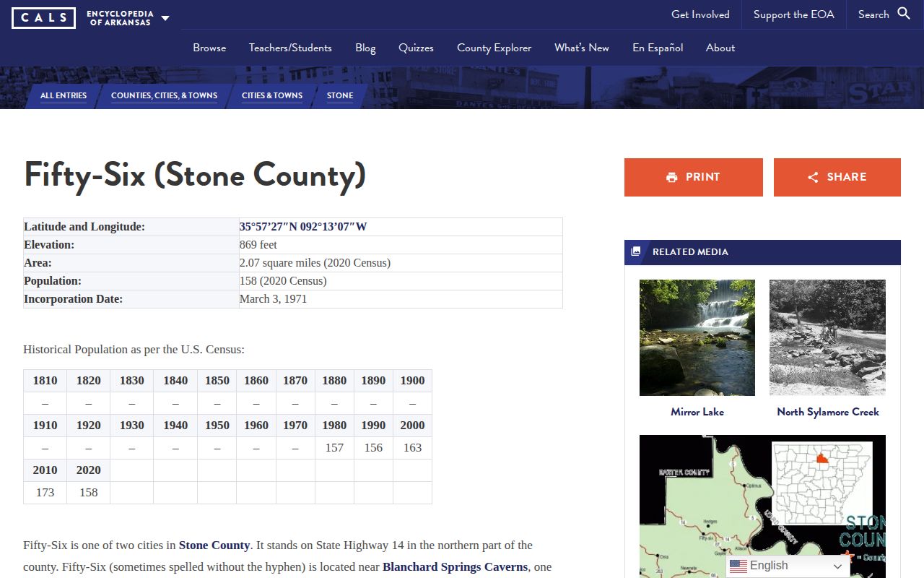Open the Stone County map image

(762, 506)
